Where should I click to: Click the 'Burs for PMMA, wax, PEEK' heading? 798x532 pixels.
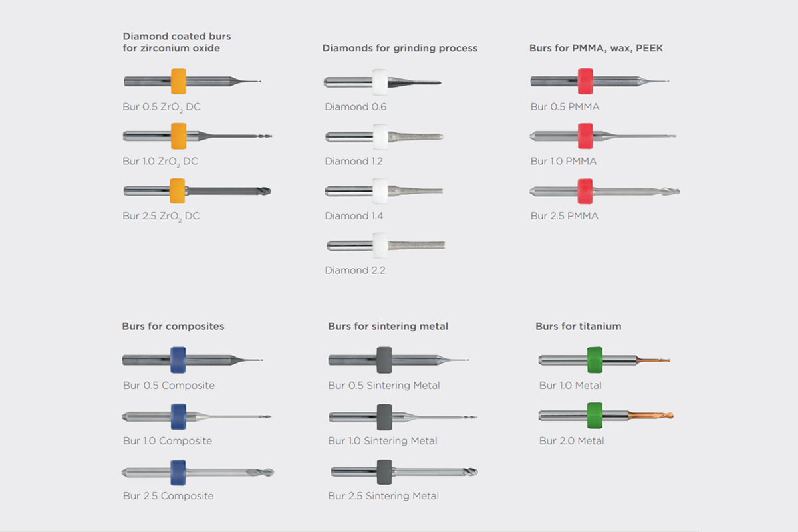596,48
